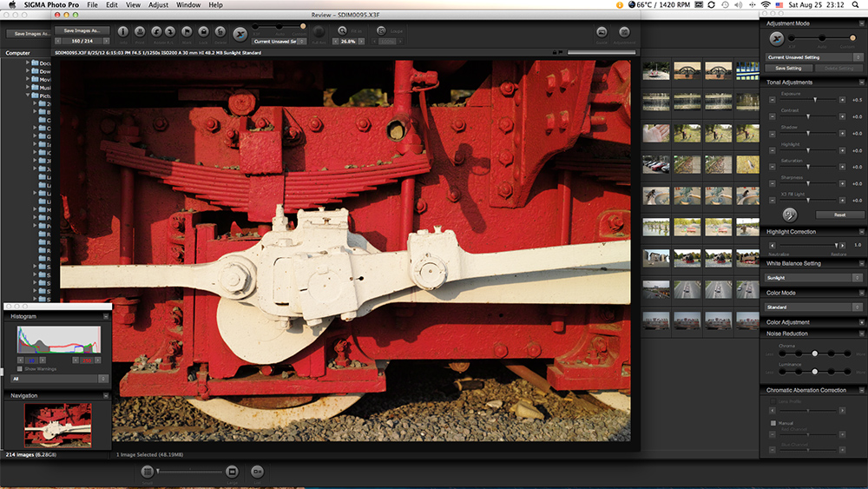Click the X3F icon in Adjustment Mode panel

777,39
